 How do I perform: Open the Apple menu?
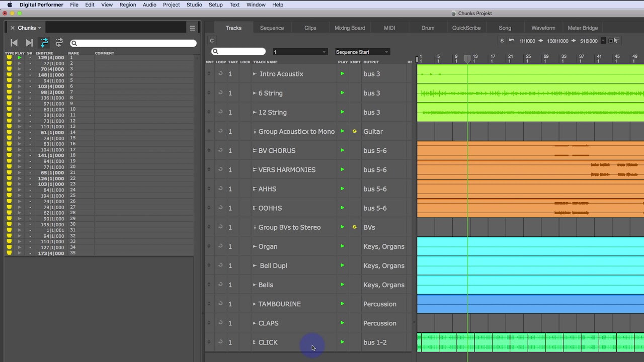10,5
